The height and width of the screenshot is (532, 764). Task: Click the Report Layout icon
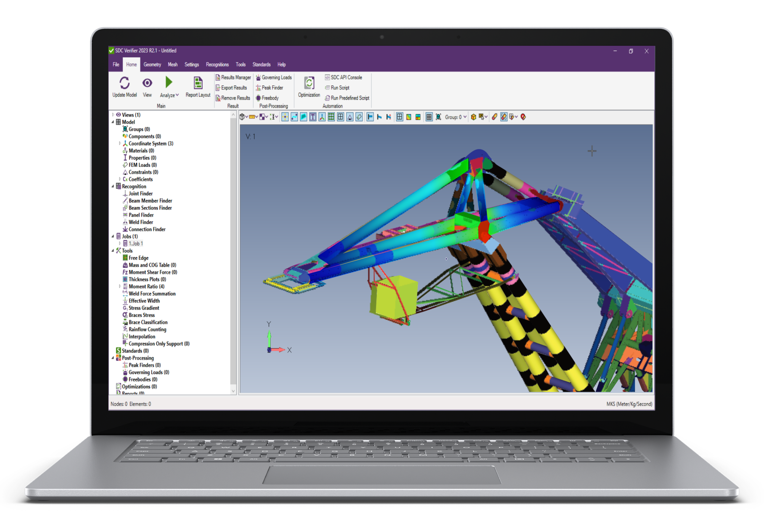point(198,83)
